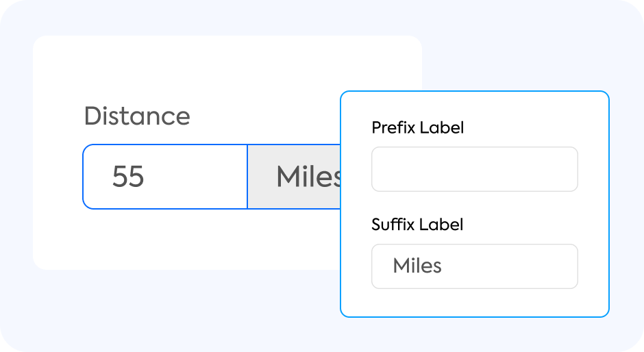Image resolution: width=644 pixels, height=352 pixels.
Task: Click popup gap between Prefix field and Suffix Label
Action: pos(474,204)
